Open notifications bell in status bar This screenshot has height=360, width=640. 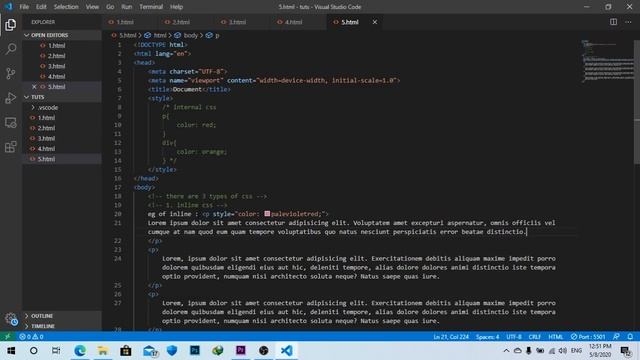630,337
